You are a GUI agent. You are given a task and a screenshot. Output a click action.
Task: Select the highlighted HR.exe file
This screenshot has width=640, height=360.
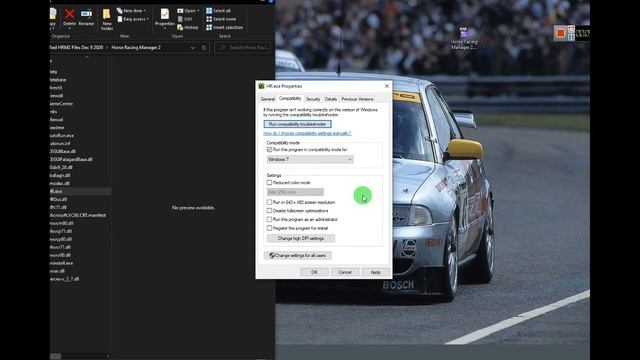[x=80, y=191]
